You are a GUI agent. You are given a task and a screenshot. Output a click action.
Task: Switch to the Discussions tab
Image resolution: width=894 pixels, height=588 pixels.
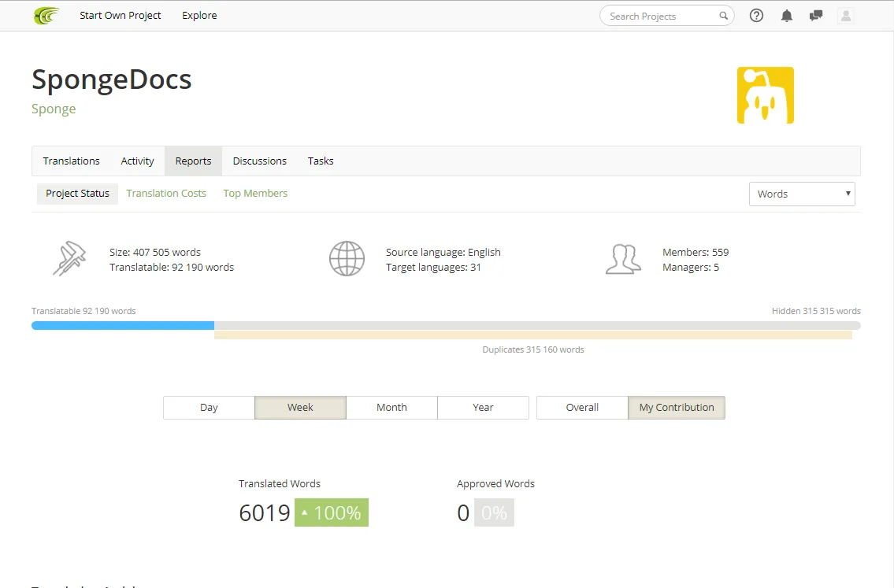259,161
